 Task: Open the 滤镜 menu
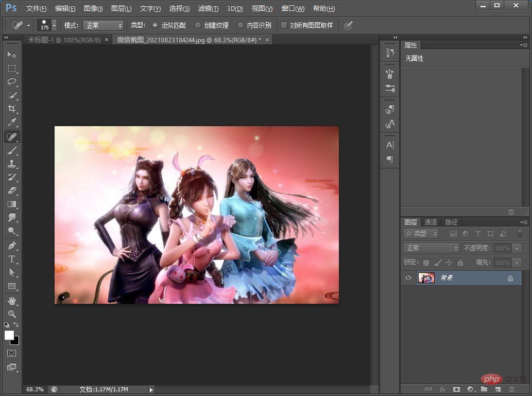pos(209,8)
